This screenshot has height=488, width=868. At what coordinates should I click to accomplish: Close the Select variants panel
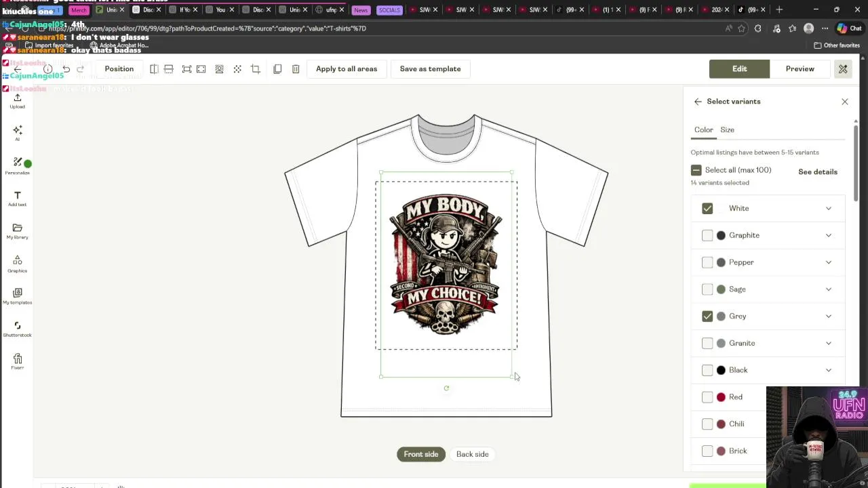[x=845, y=102]
